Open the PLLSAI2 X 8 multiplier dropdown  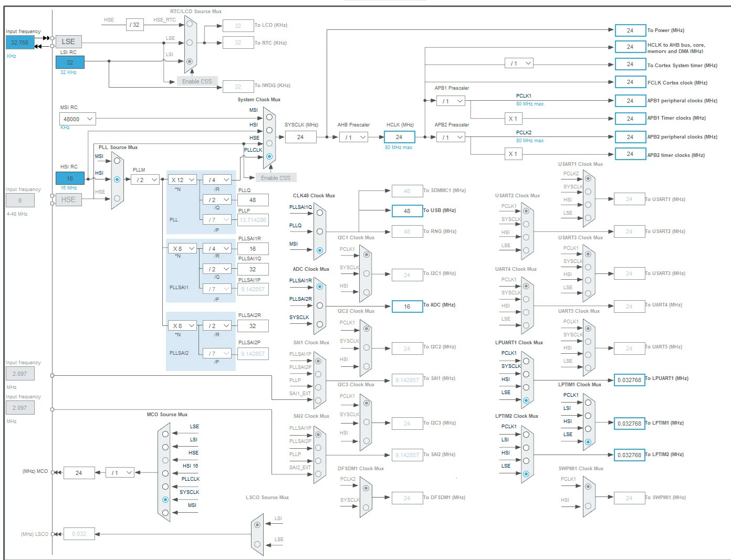point(183,325)
